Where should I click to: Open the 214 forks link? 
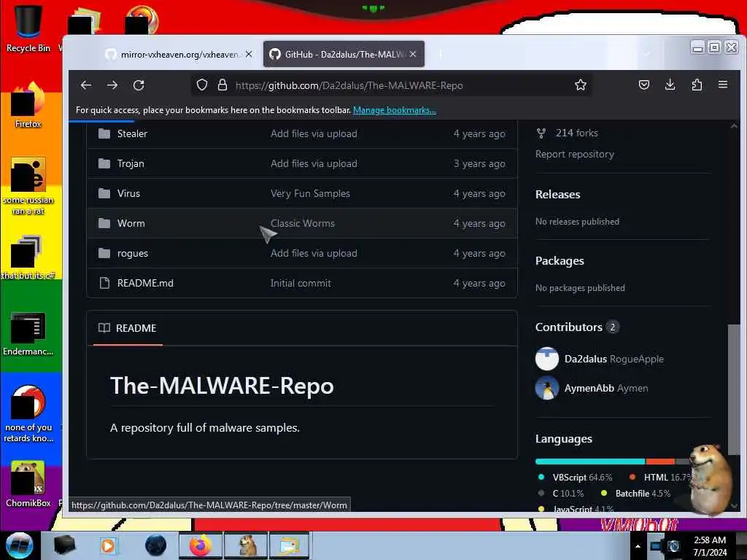[576, 133]
